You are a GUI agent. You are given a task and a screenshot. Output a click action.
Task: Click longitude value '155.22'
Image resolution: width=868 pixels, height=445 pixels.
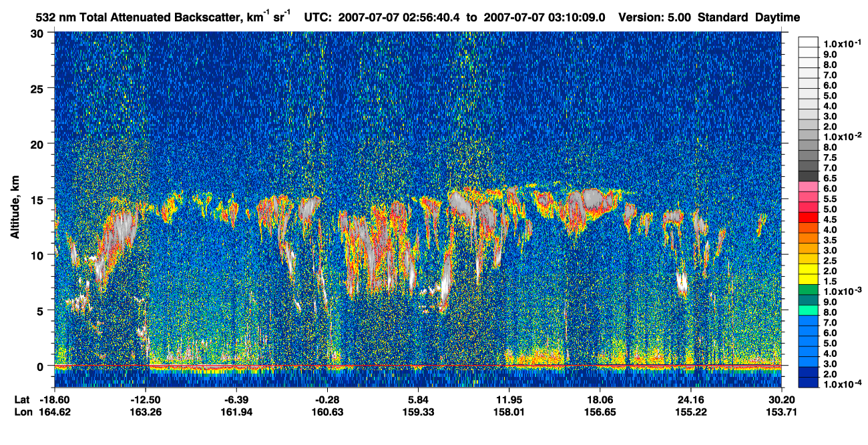coord(690,412)
